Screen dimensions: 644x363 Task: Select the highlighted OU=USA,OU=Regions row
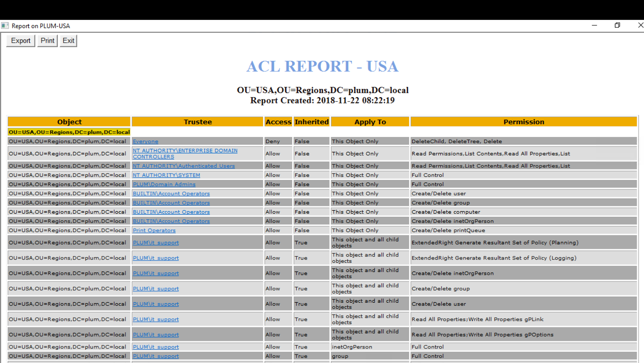pos(69,132)
